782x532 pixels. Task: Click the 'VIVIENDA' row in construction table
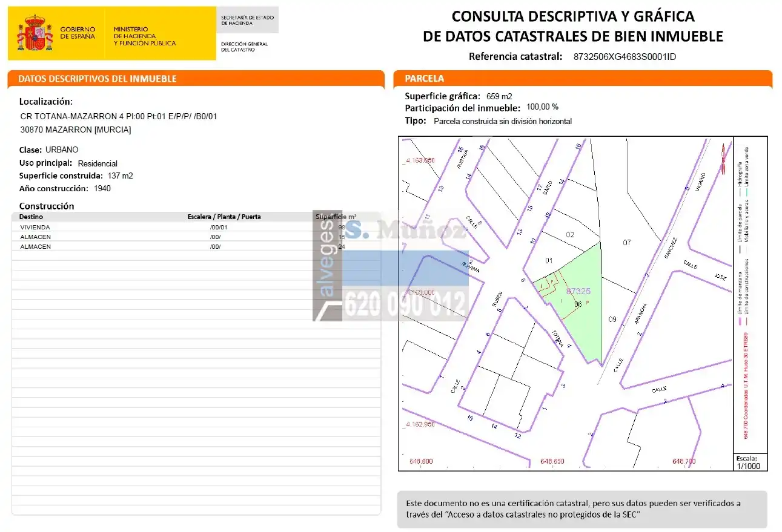tap(196, 227)
